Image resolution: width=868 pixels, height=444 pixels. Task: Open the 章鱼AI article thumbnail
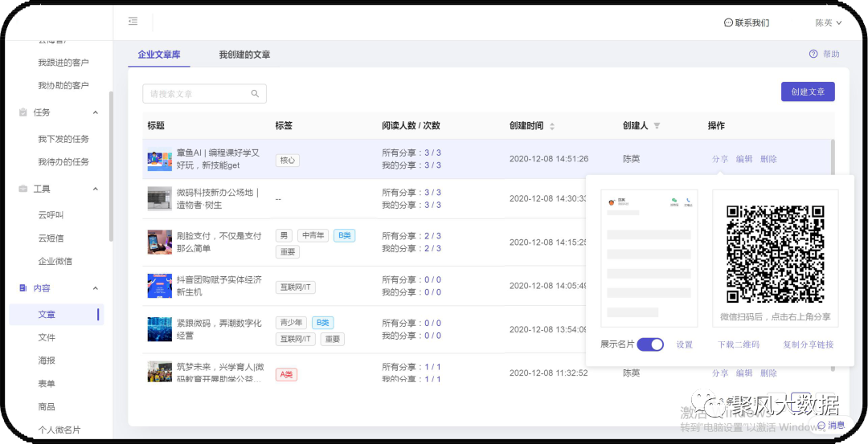click(159, 160)
